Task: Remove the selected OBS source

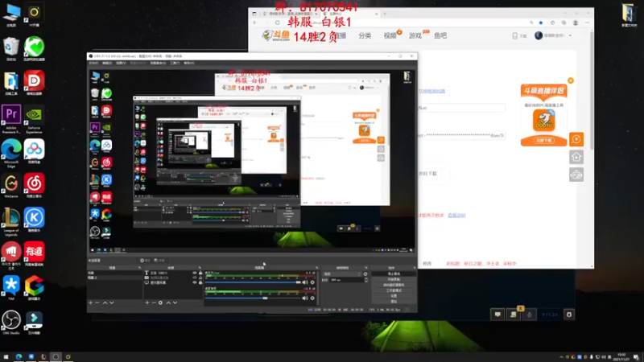Action: point(154,303)
